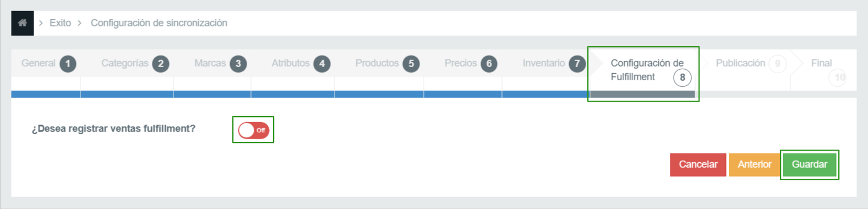Click step number 8 circle badge
868x209 pixels.
(683, 78)
